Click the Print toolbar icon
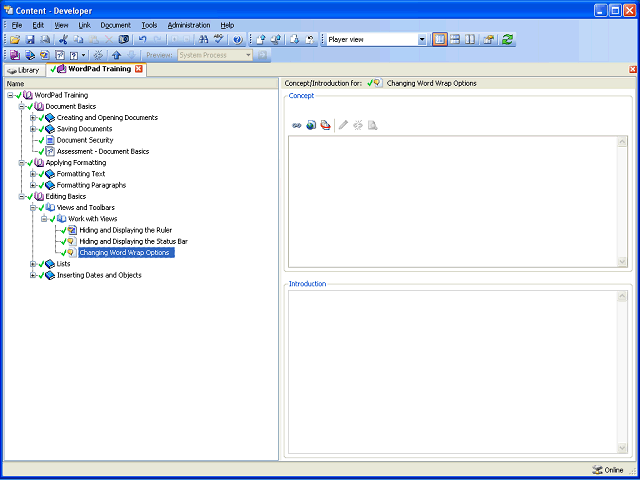 pos(45,40)
